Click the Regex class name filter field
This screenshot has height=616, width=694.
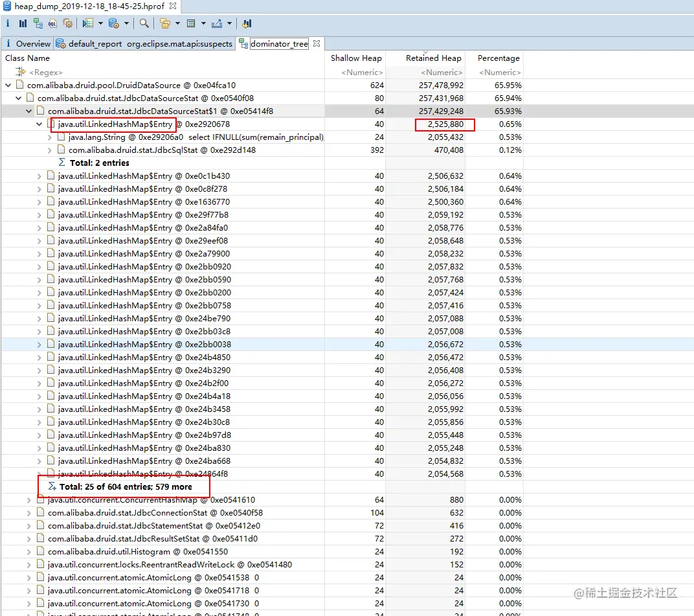(45, 72)
